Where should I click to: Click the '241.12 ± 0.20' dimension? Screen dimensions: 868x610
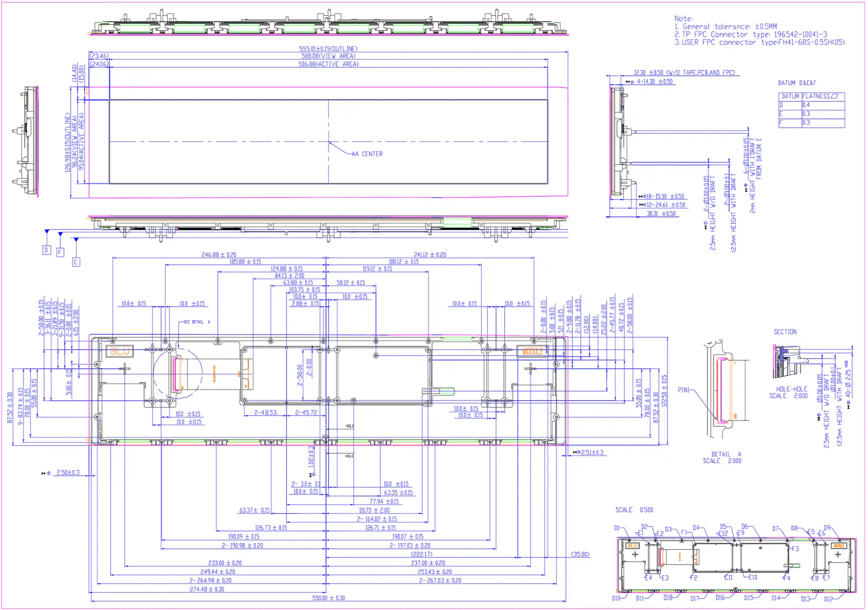(430, 255)
